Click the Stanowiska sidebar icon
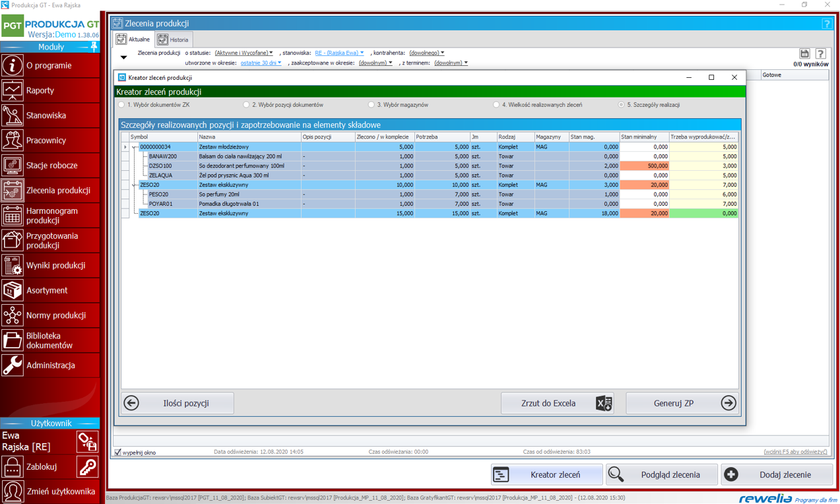 pyautogui.click(x=13, y=115)
